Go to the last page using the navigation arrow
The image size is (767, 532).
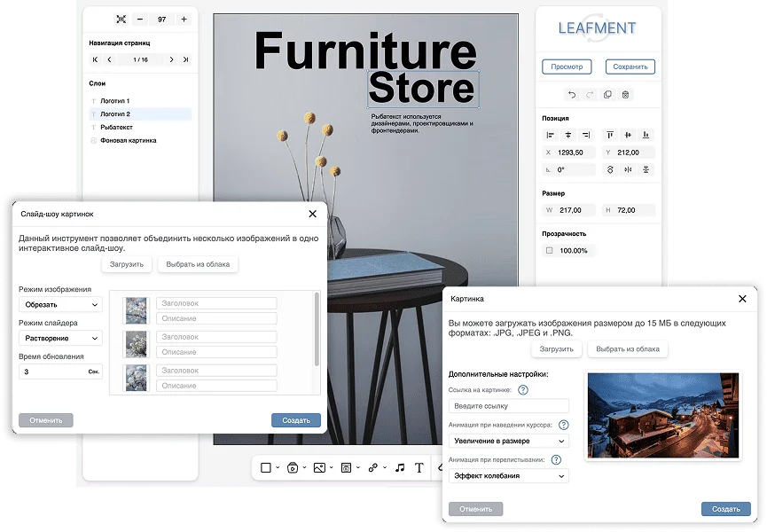tap(185, 59)
